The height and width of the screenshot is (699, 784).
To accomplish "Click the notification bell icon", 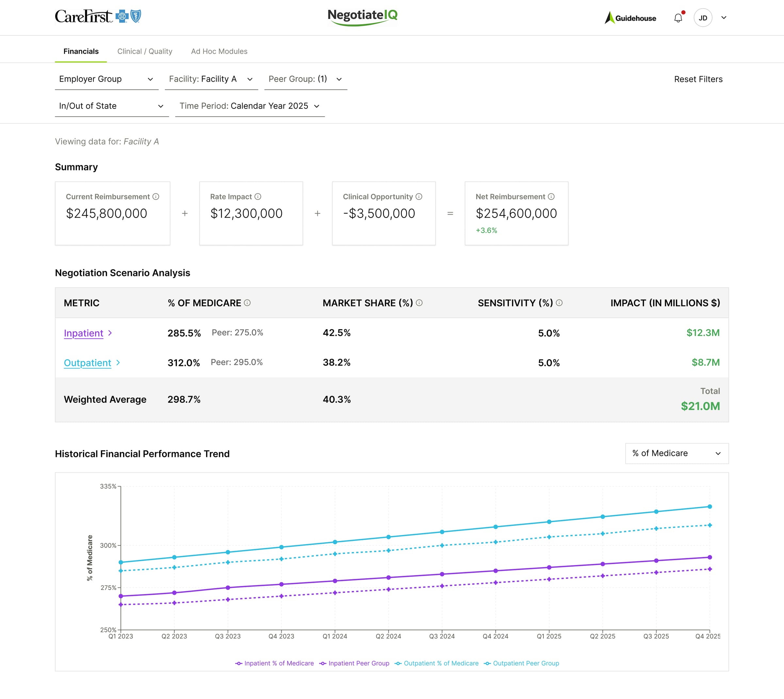I will 678,18.
